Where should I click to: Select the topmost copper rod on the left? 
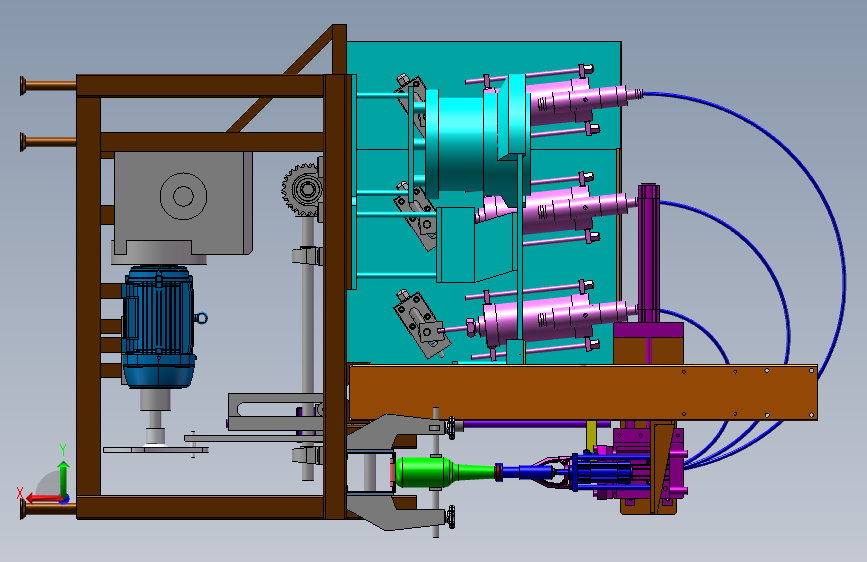click(x=48, y=85)
